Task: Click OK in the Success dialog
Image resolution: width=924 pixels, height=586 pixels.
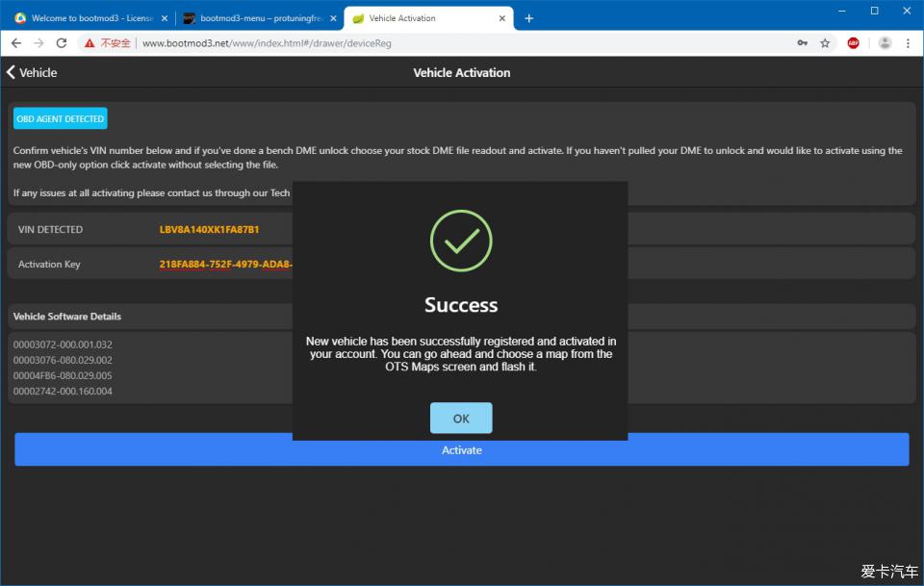Action: coord(461,419)
